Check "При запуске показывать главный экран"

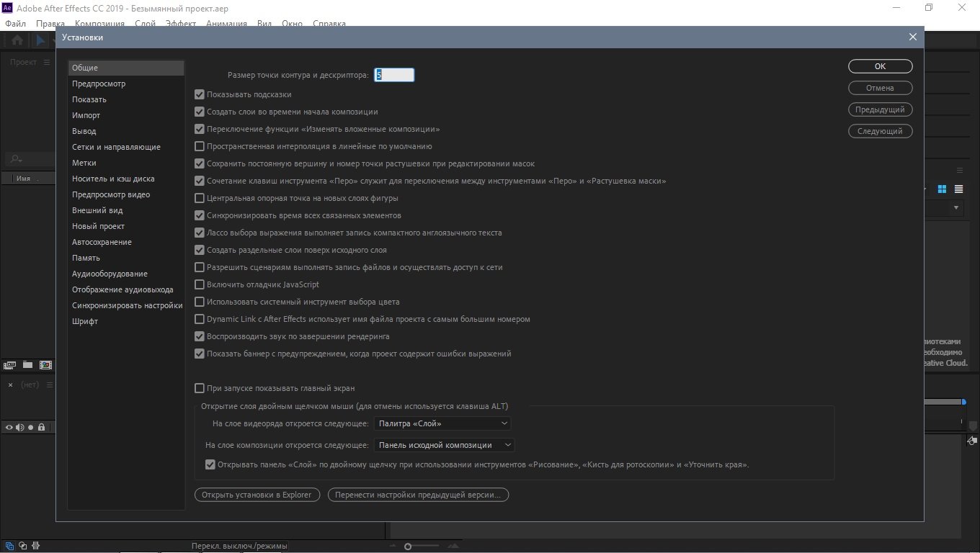click(200, 388)
